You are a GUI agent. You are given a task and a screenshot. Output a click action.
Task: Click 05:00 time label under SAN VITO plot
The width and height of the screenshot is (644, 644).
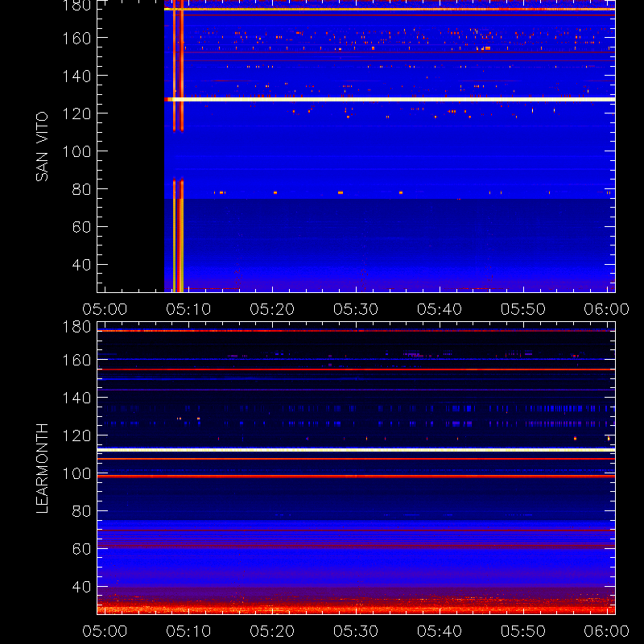105,309
